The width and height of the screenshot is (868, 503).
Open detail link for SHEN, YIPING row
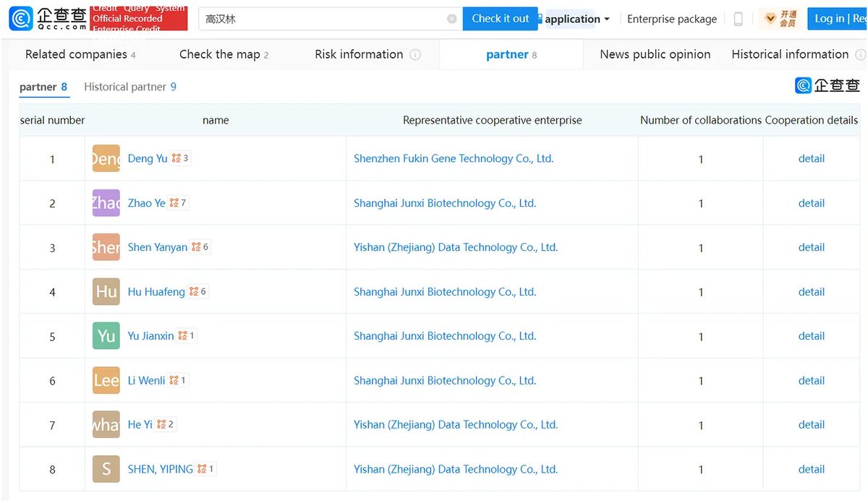(x=811, y=469)
